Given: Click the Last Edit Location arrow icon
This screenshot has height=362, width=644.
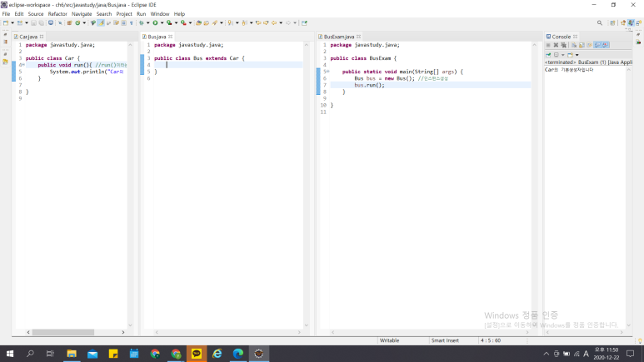Looking at the screenshot, I should coord(258,23).
